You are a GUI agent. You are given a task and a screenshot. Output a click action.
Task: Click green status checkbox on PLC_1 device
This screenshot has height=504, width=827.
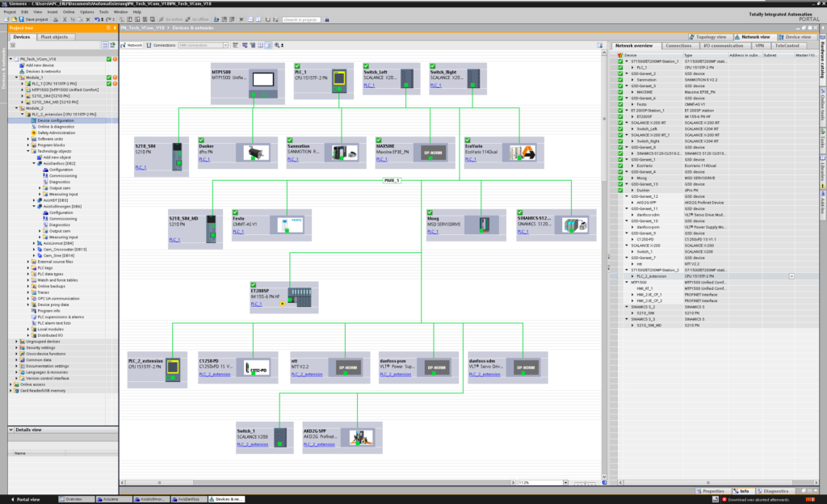298,65
